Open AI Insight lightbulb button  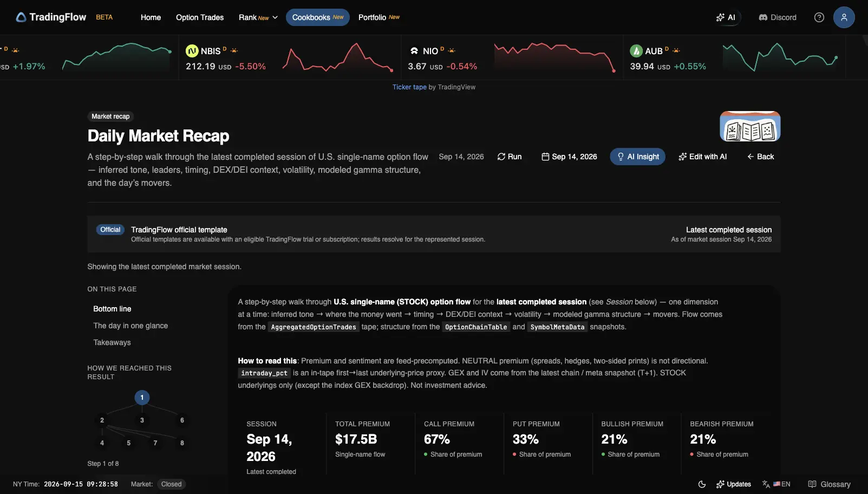[637, 157]
